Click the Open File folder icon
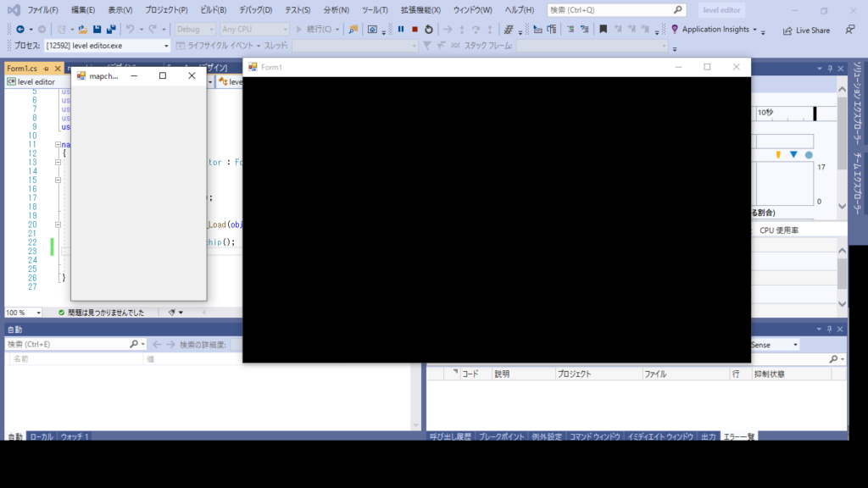 coord(82,30)
